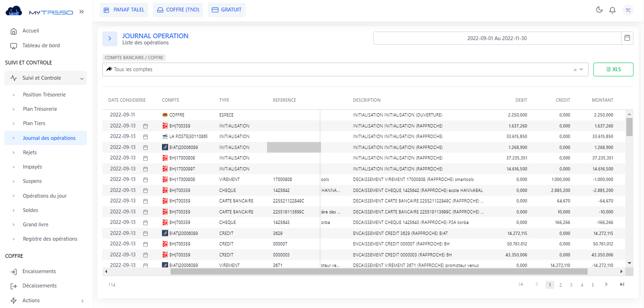Click COFFRE account icon in first row
The image size is (644, 308).
point(165,115)
